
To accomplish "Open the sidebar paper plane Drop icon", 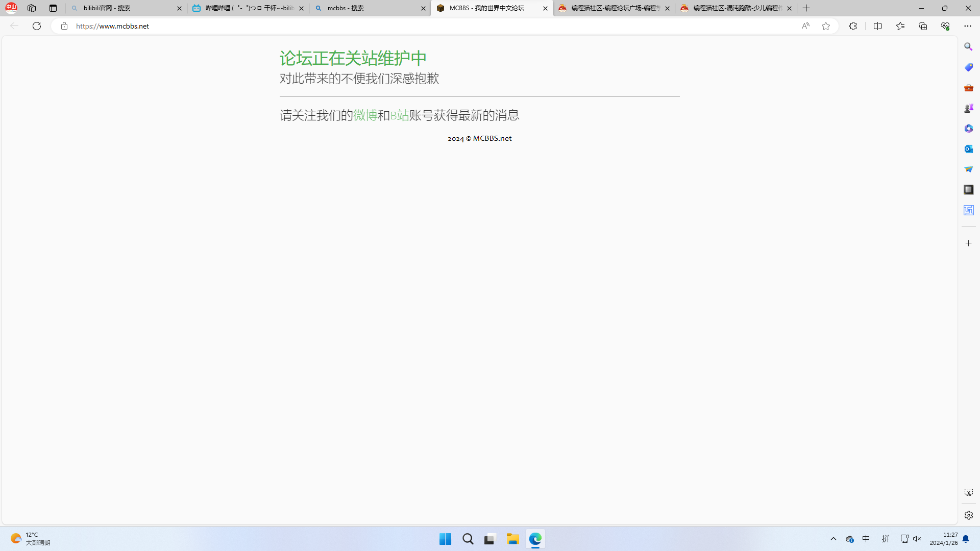I will (x=968, y=169).
